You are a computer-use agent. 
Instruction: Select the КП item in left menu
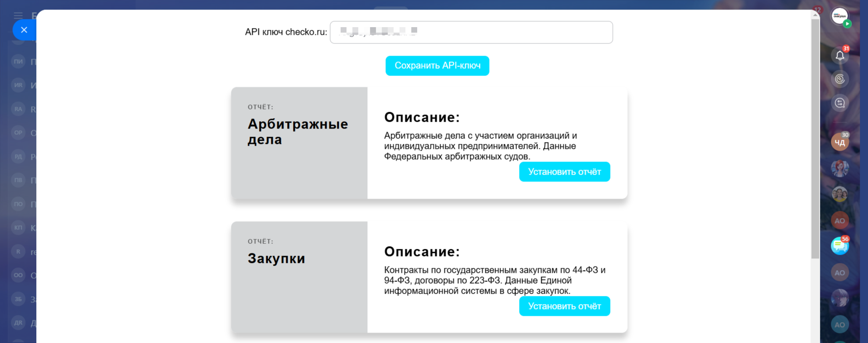[x=18, y=228]
